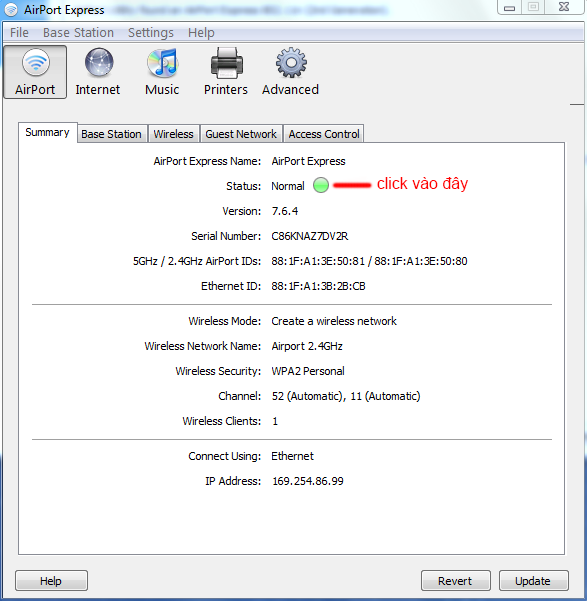Click the AirPort Express name value
The width and height of the screenshot is (587, 601).
pyautogui.click(x=308, y=161)
